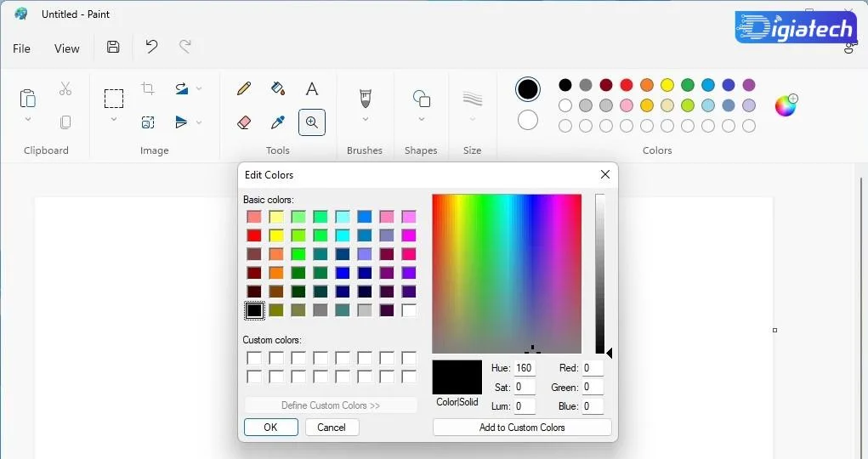Pick the Eraser tool
This screenshot has width=868, height=459.
pos(244,122)
